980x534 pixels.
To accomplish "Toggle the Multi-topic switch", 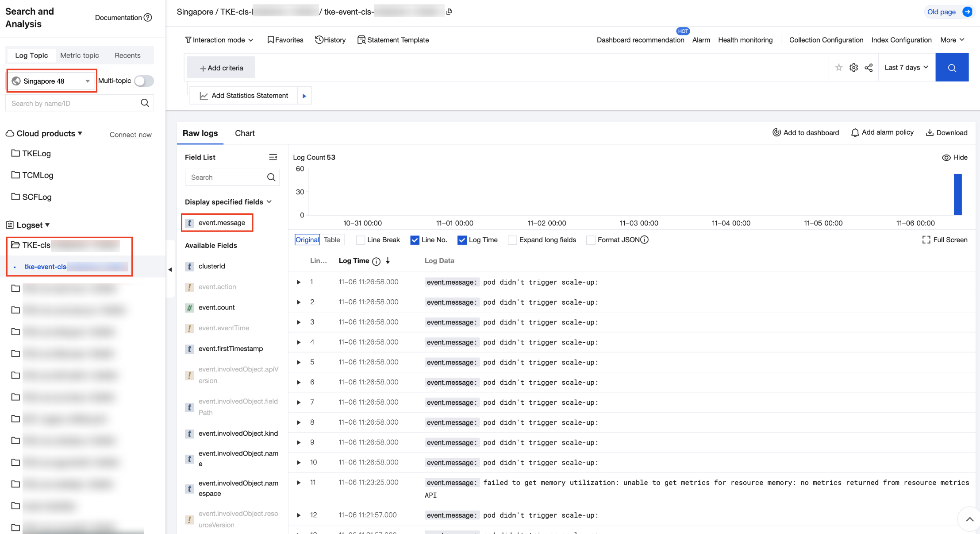I will click(144, 81).
